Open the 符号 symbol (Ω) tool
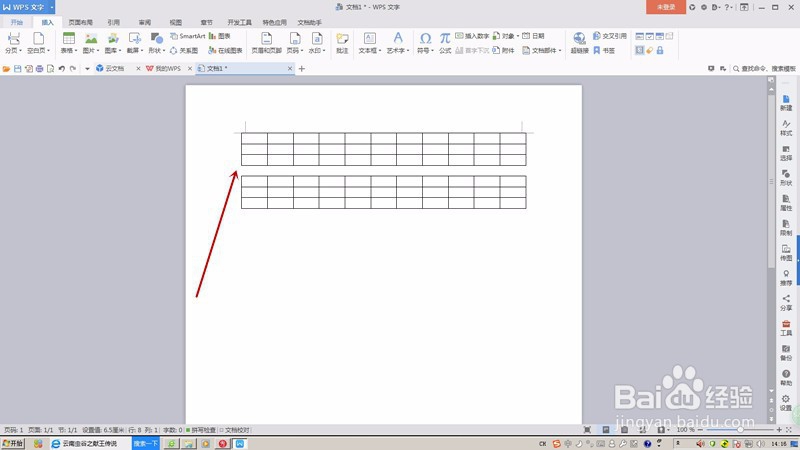The width and height of the screenshot is (800, 450). coord(425,39)
